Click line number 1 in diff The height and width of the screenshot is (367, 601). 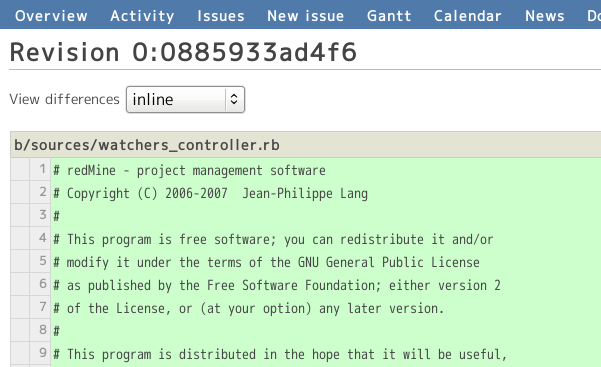click(40, 169)
